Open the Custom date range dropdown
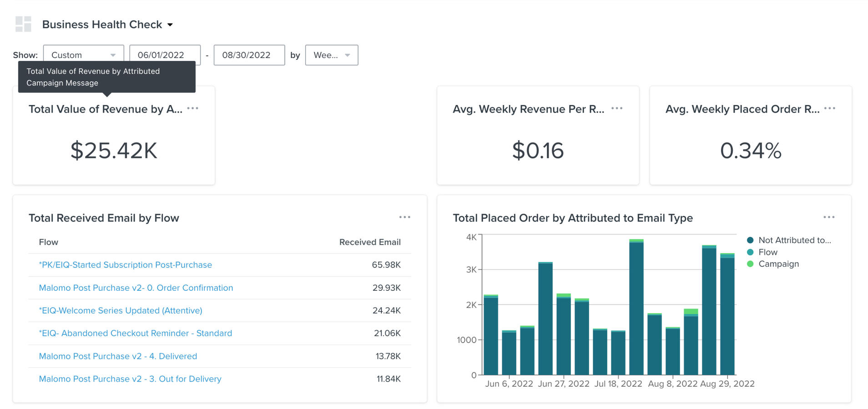Viewport: 868px width, 409px height. [83, 55]
